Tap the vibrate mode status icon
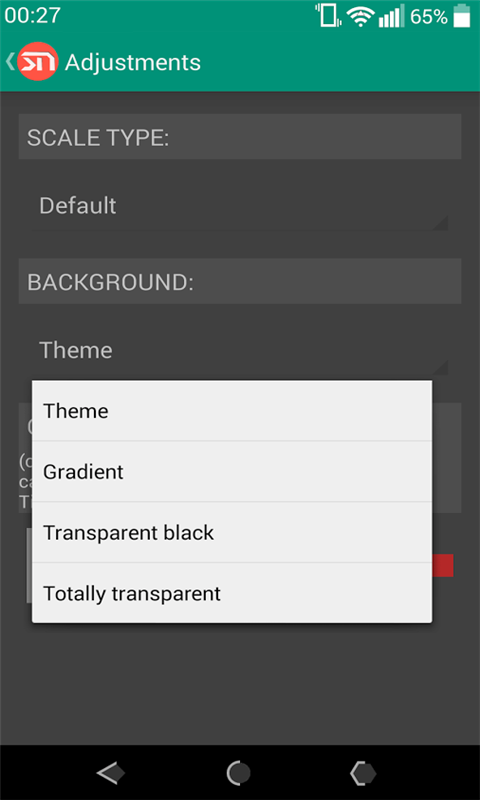Viewport: 480px width, 800px height. pos(328,15)
